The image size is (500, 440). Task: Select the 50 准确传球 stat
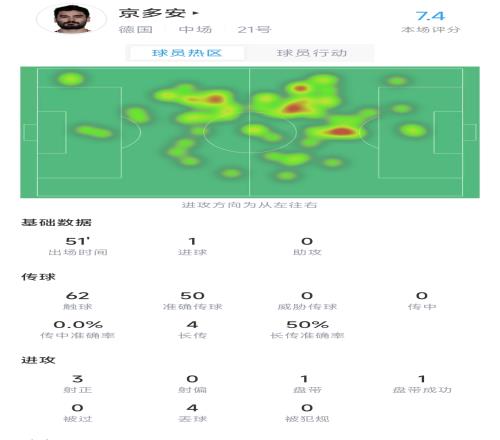[x=192, y=300]
